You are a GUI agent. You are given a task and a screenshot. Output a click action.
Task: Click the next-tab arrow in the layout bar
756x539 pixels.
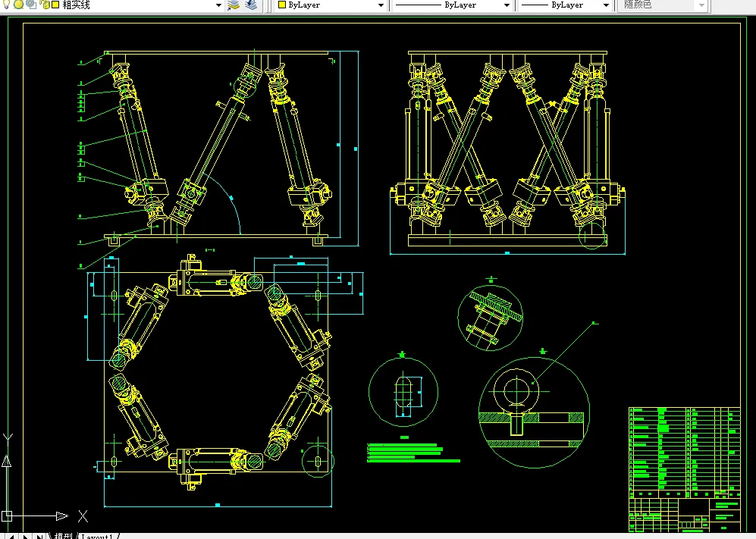(x=26, y=536)
